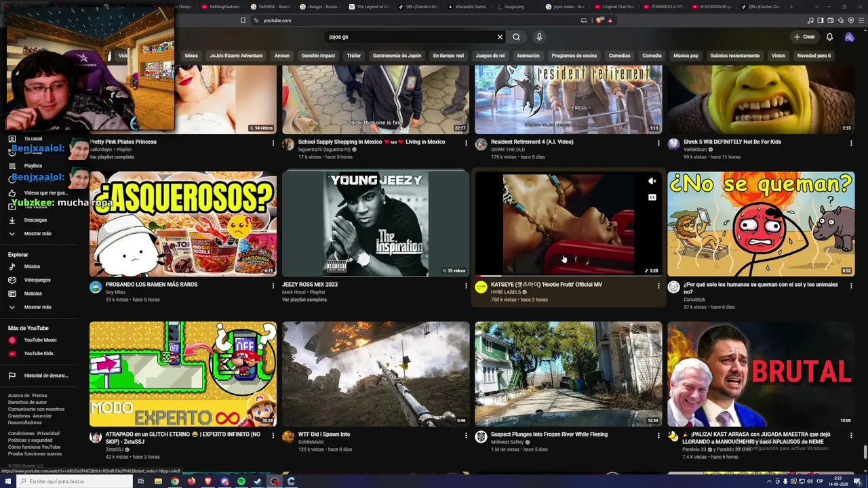
Task: Switch to The Legend of Zelda browser tab
Action: point(369,7)
